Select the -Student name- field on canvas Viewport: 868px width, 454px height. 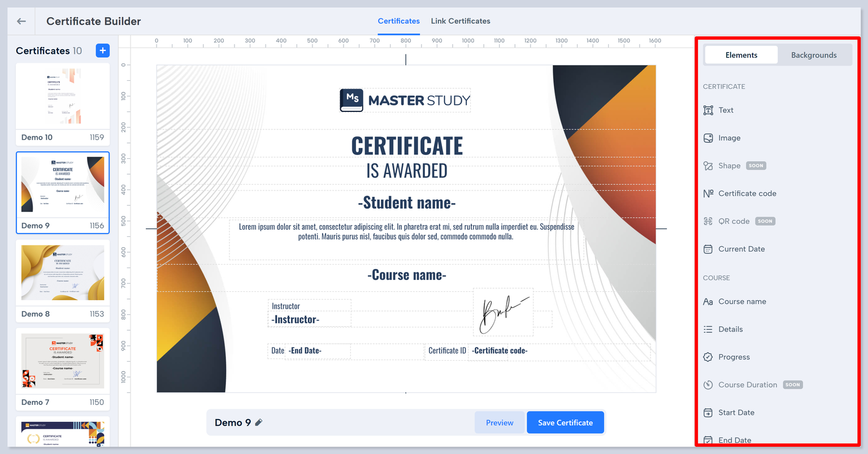406,202
